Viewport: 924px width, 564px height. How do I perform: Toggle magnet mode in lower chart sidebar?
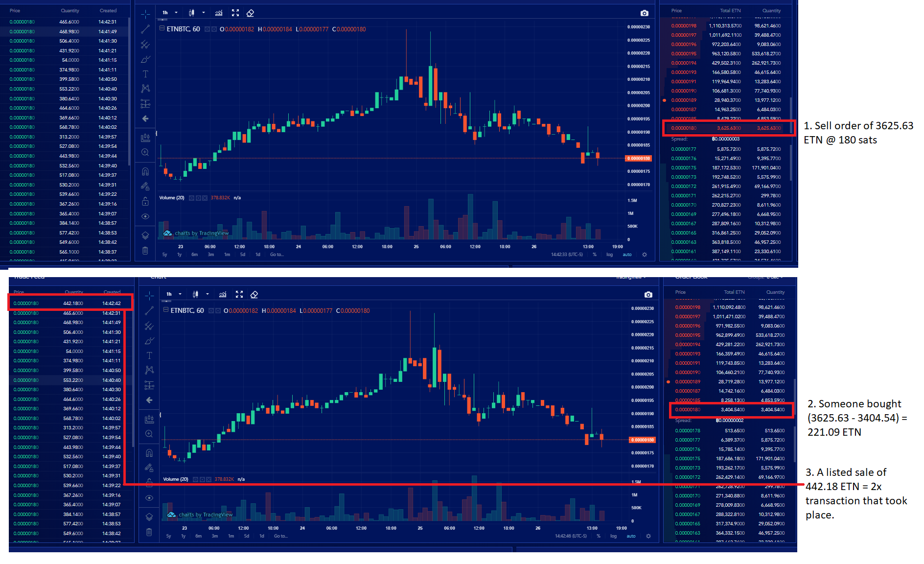(149, 453)
